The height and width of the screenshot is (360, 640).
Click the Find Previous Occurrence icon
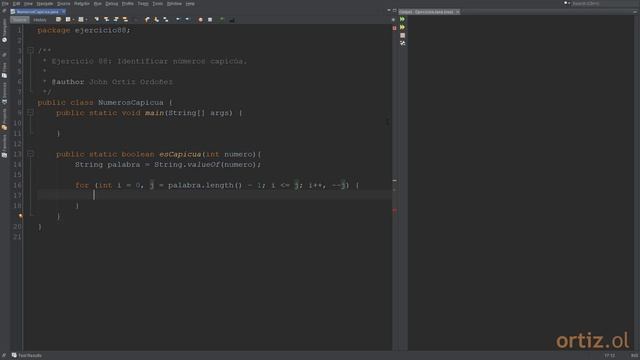tap(106, 19)
